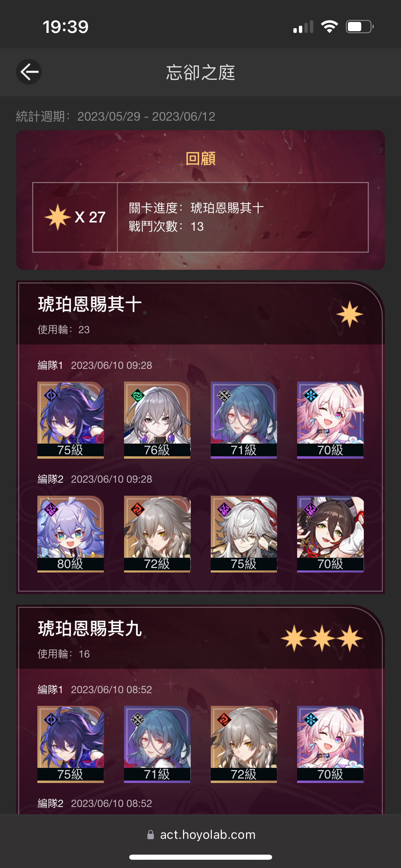Screen dimensions: 401x868
Task: Click the Wind element icon on level 76 character
Action: tap(138, 396)
